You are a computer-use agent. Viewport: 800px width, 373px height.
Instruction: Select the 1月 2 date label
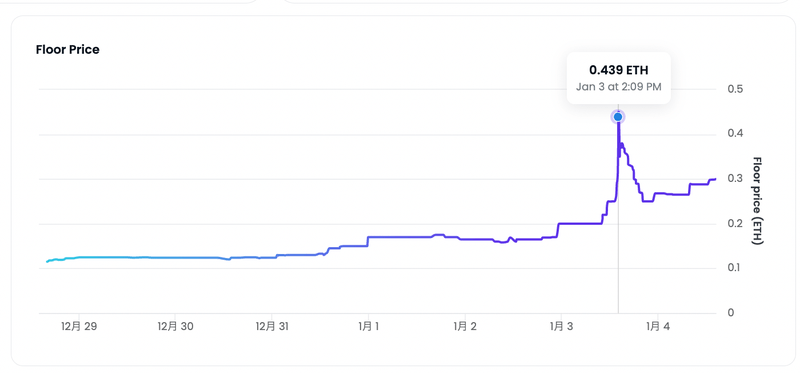point(465,327)
